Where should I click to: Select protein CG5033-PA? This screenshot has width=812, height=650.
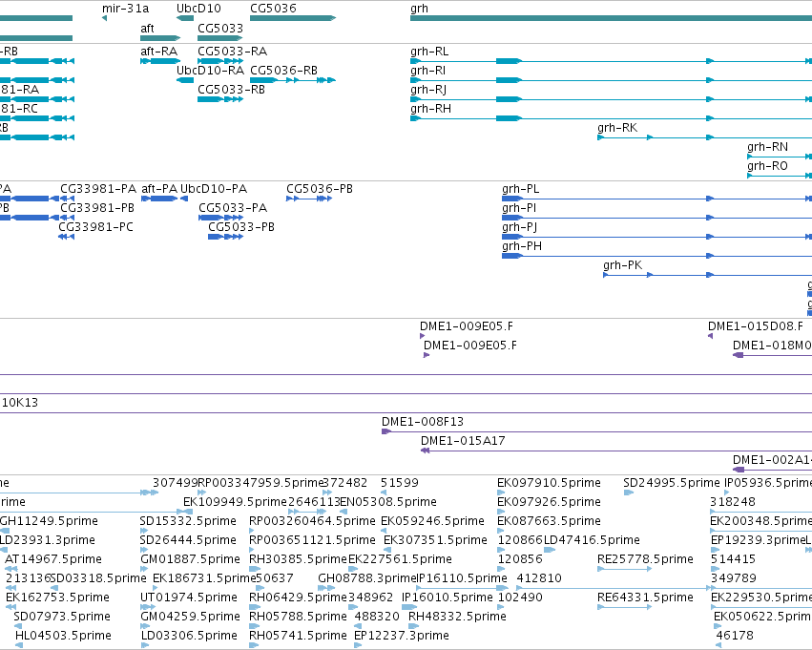pos(233,208)
